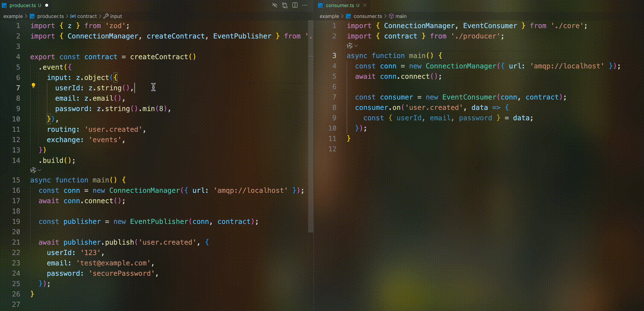Open the 'input' breadcrumb symbol
644x311 pixels.
click(116, 16)
